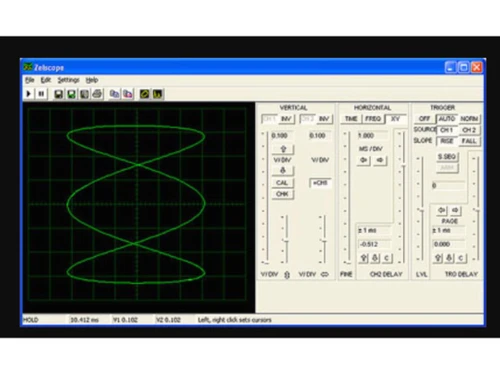
Task: Click down arrow button in TRG DELAY
Action: tap(449, 258)
